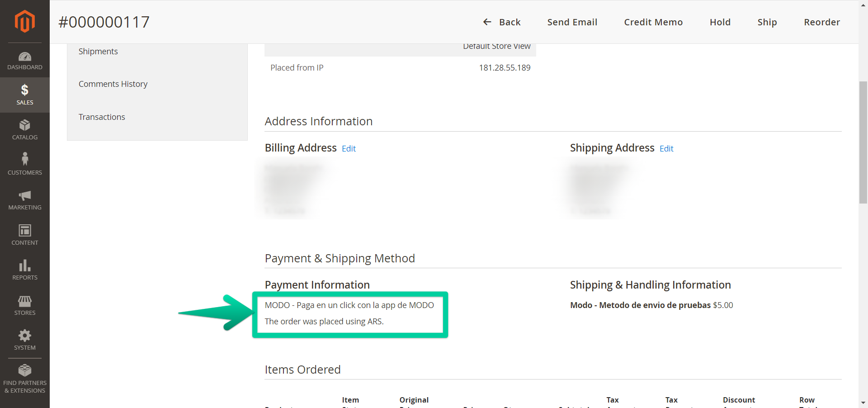Image resolution: width=868 pixels, height=408 pixels.
Task: Switch to the Transactions tab
Action: [x=102, y=117]
